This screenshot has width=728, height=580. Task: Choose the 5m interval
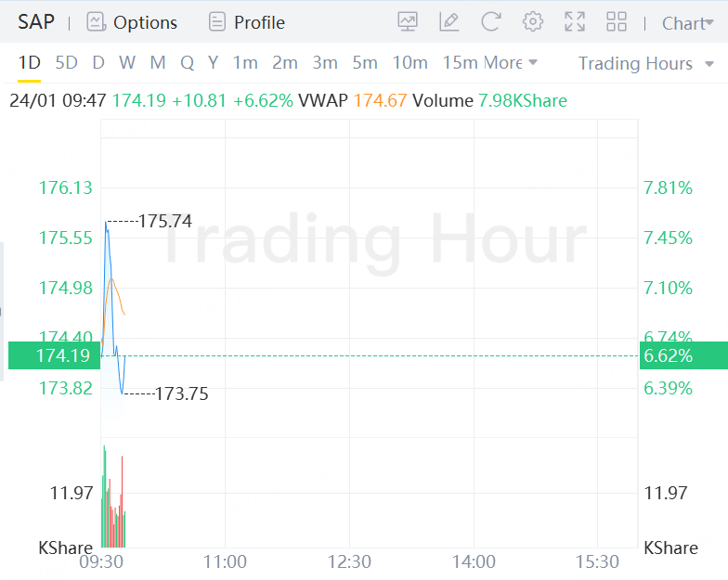pyautogui.click(x=365, y=63)
